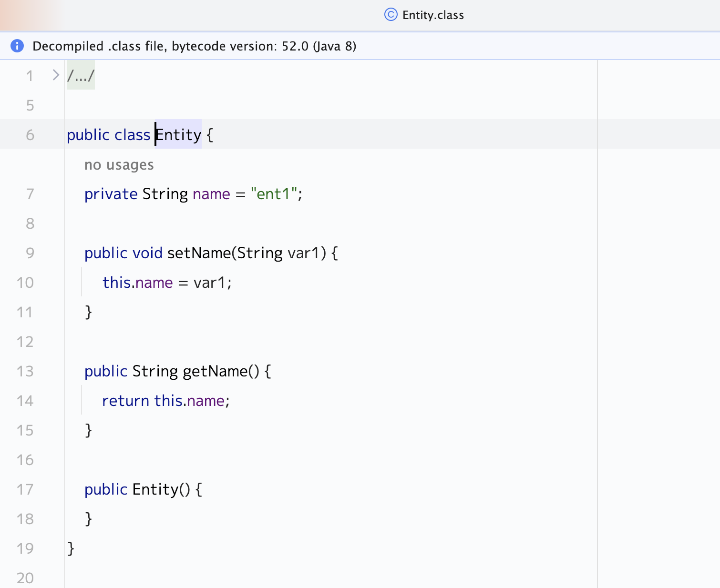Click the decompiled .class file notification text
720x588 pixels.
pos(194,46)
